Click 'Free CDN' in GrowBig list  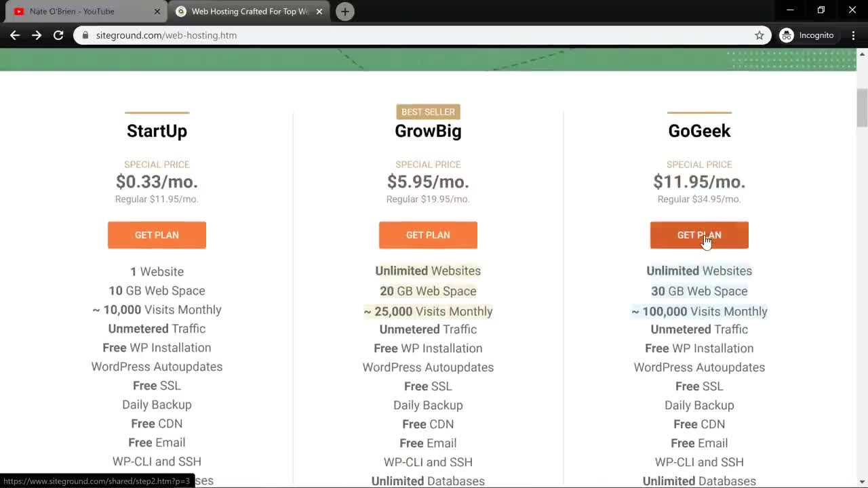click(428, 424)
